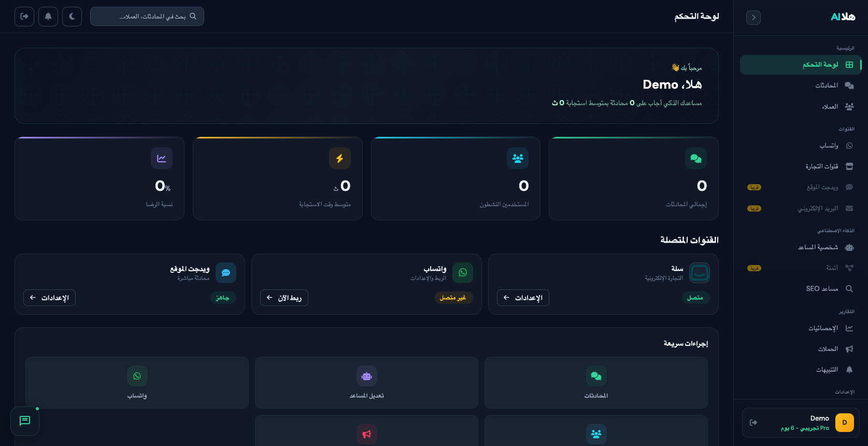
Task: Open the floating chat widget button
Action: tap(25, 421)
